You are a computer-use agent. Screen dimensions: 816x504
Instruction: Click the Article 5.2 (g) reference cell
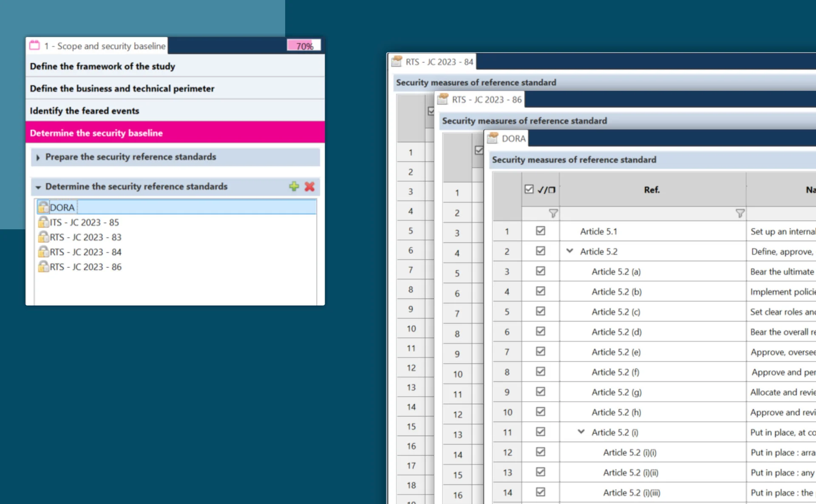[652, 392]
